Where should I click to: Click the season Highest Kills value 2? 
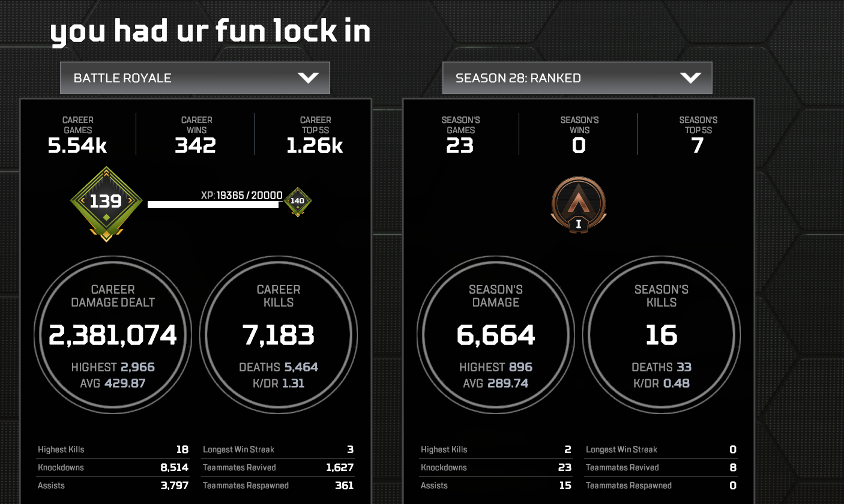coord(568,449)
